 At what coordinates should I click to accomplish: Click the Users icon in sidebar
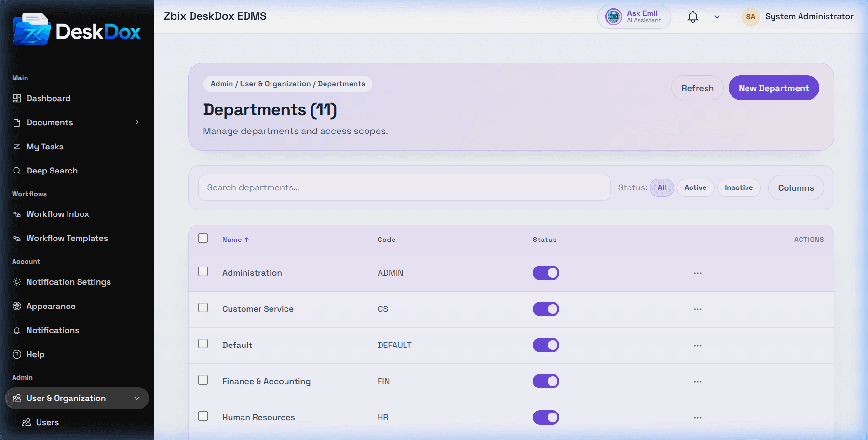point(27,422)
